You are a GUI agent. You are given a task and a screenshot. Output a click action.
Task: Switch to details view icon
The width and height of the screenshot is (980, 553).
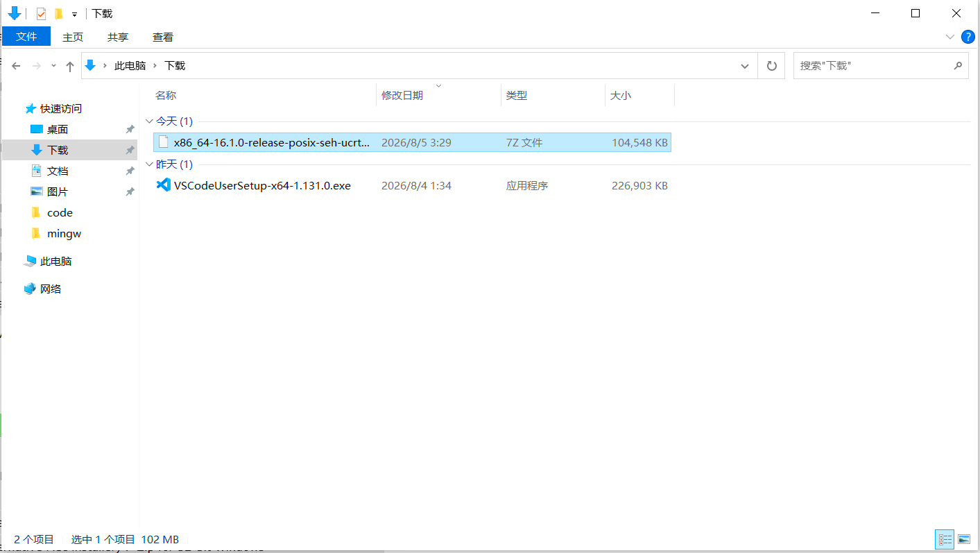[x=945, y=539]
